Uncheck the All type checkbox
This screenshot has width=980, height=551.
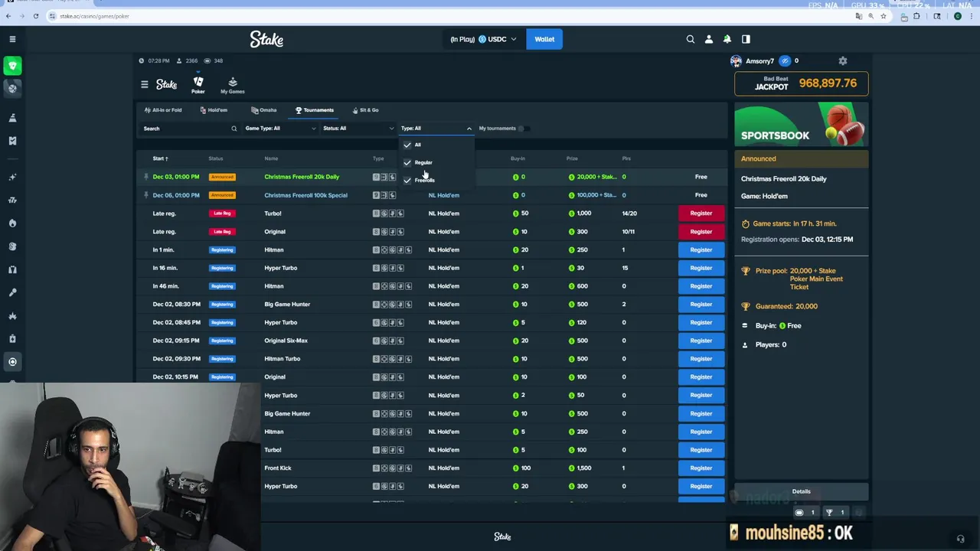click(x=407, y=145)
